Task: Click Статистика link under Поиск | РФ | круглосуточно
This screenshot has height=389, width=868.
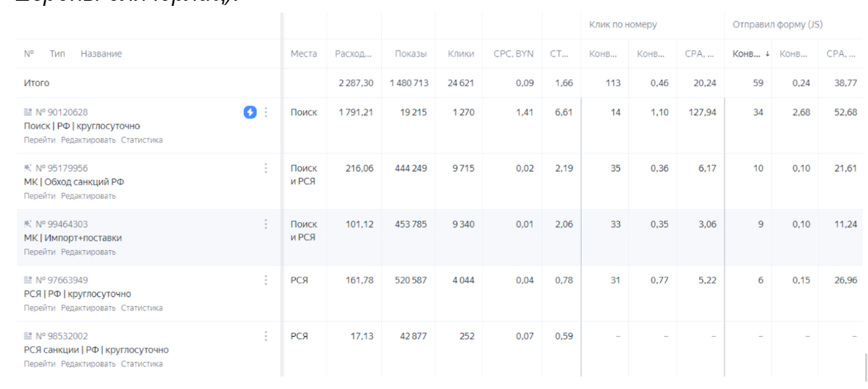Action: pos(142,140)
